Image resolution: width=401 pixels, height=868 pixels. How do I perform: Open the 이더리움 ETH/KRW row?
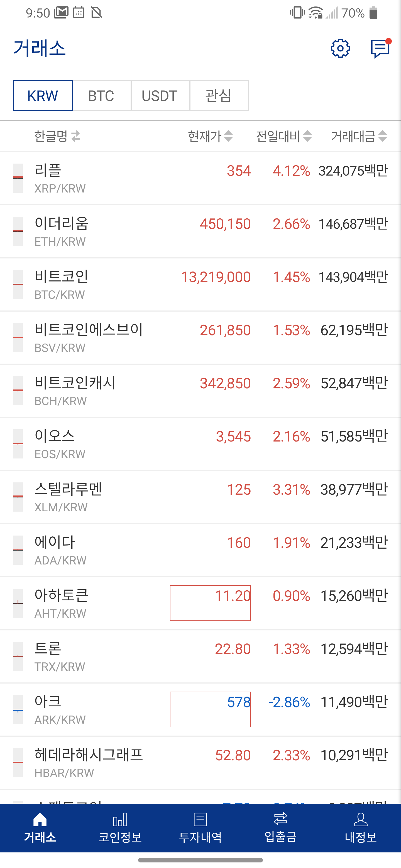[x=200, y=231]
